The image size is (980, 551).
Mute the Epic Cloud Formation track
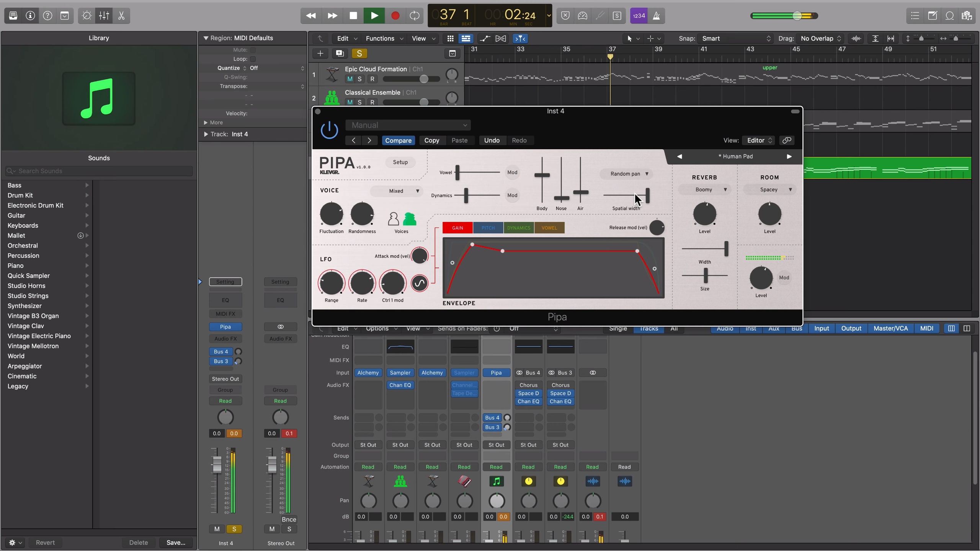coord(350,79)
